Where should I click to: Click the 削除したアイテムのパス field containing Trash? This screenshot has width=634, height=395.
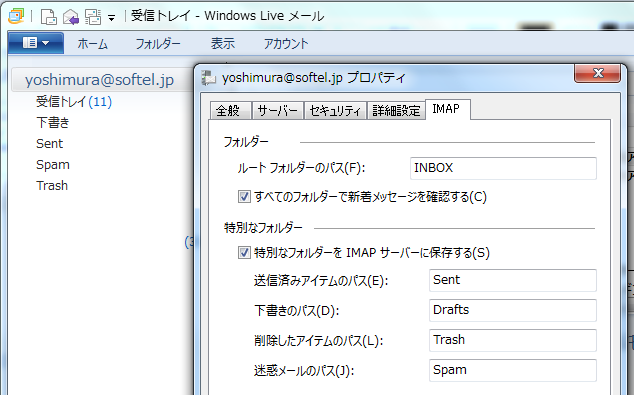click(x=512, y=340)
